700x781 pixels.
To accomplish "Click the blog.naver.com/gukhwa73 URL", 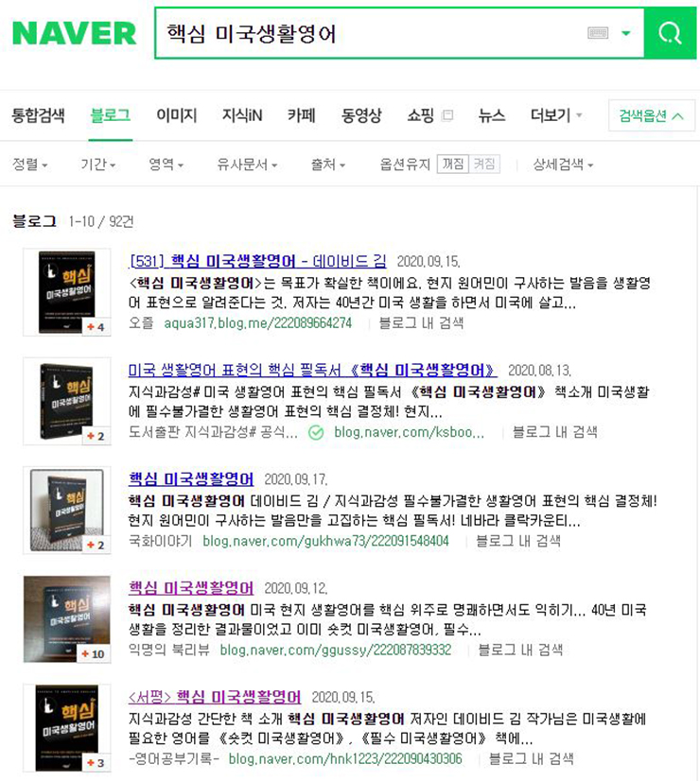I will [325, 541].
